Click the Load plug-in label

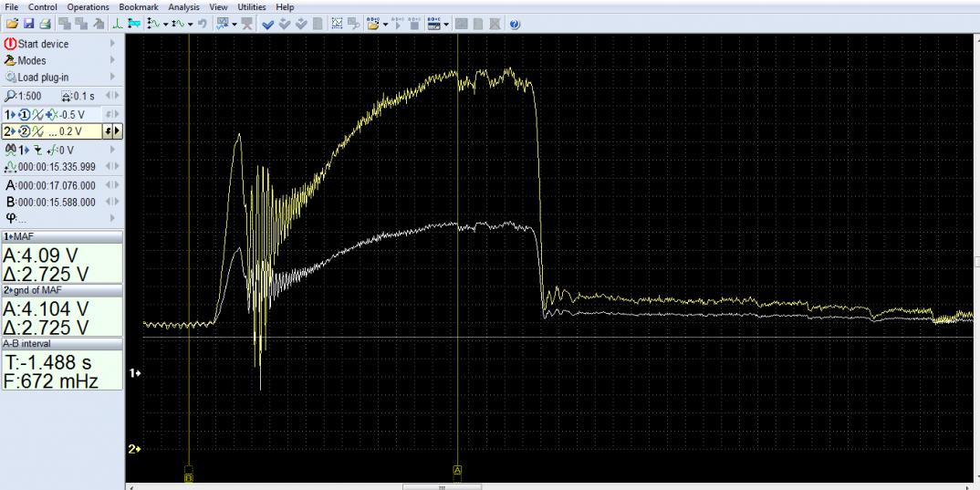(x=45, y=78)
